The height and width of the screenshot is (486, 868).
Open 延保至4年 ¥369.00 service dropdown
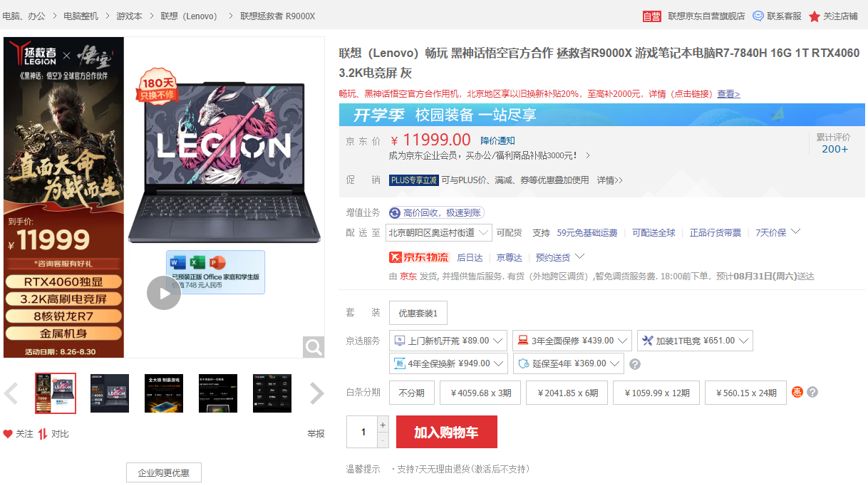568,363
